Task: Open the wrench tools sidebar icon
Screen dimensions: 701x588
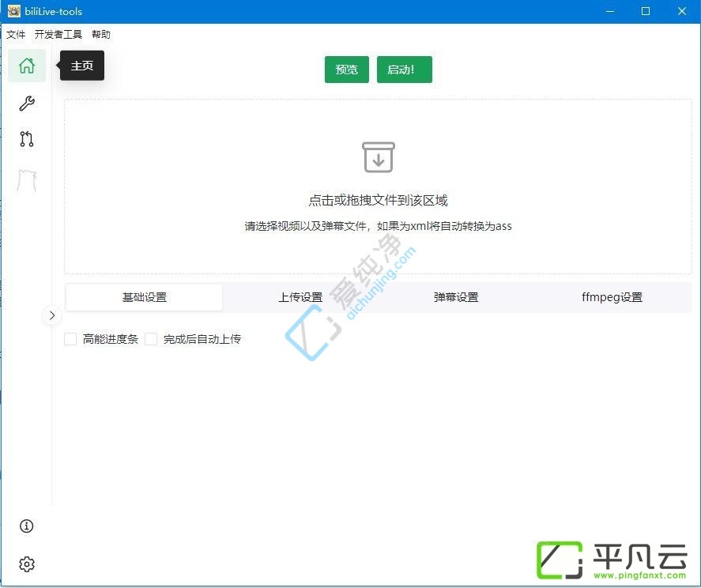Action: pos(27,104)
